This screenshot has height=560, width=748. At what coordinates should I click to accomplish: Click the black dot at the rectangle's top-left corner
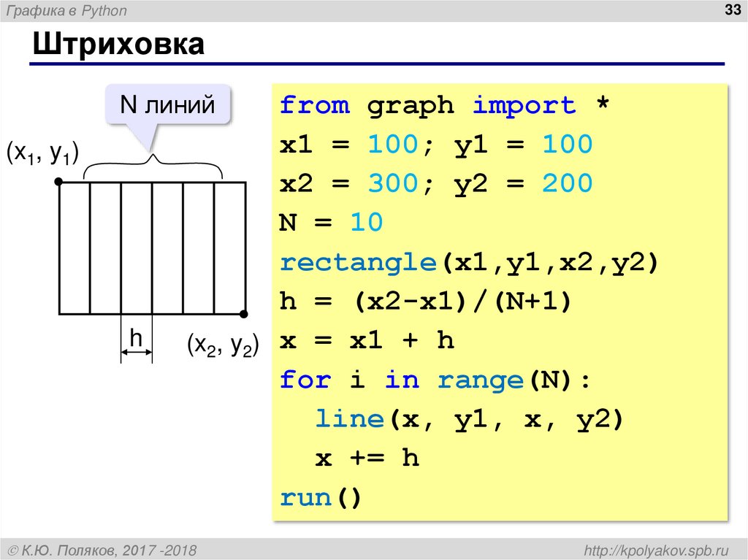coord(58,182)
